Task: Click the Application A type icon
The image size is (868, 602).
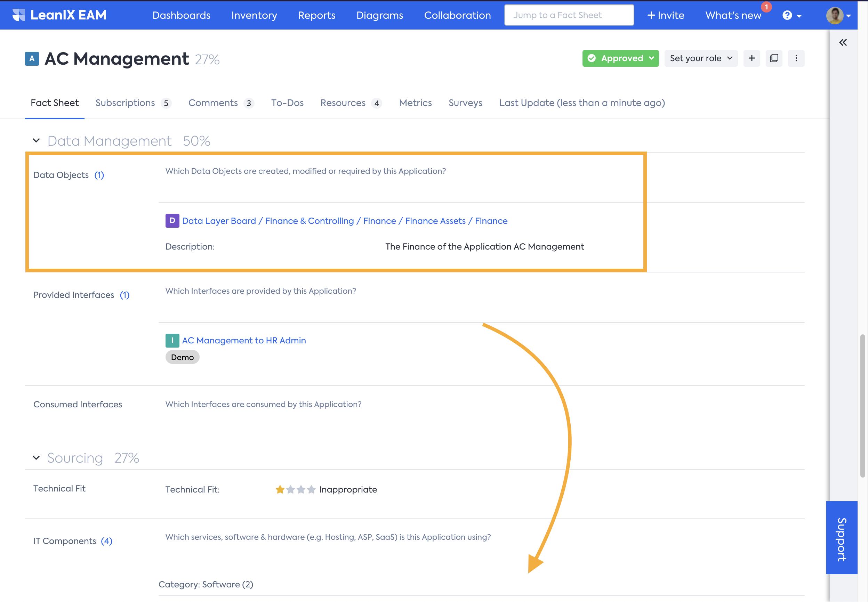Action: [x=32, y=58]
